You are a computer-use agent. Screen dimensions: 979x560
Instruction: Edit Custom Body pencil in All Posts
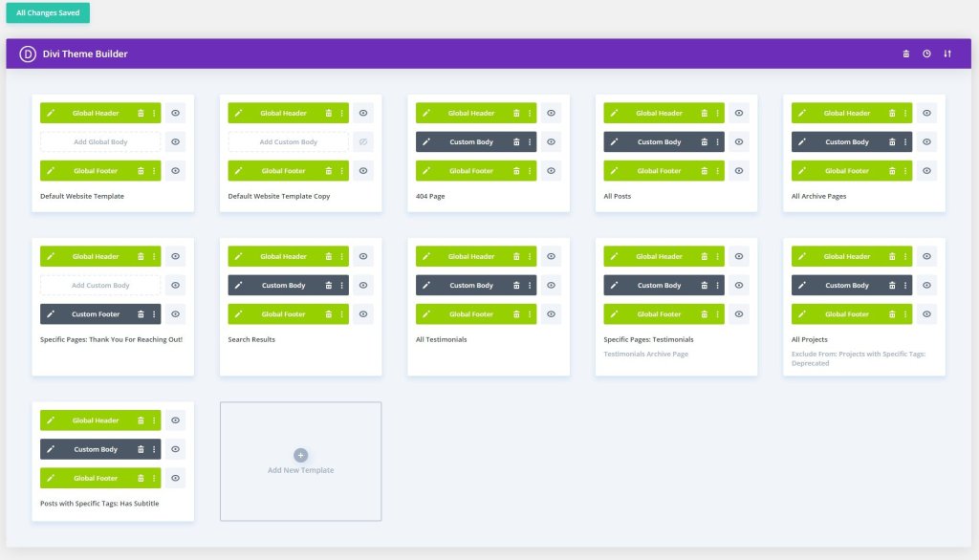pyautogui.click(x=615, y=141)
